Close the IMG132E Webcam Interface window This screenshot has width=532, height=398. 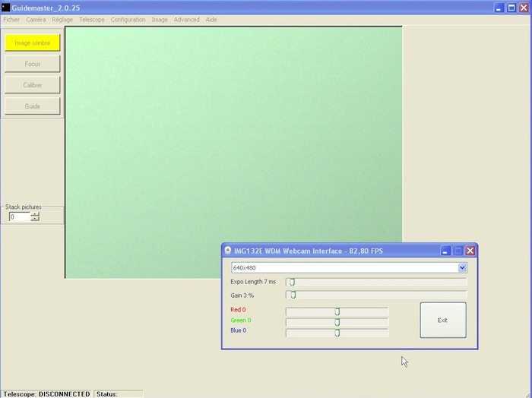tap(470, 251)
